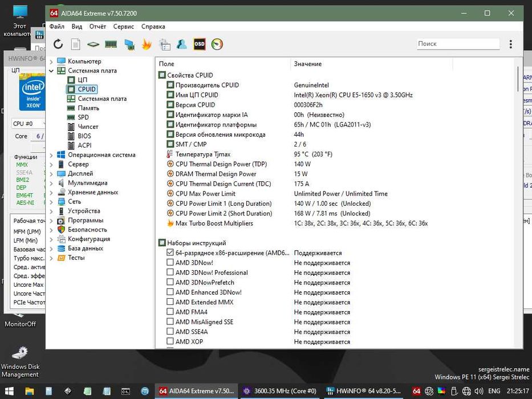Toggle the AMD SSE4A checkbox

[170, 332]
